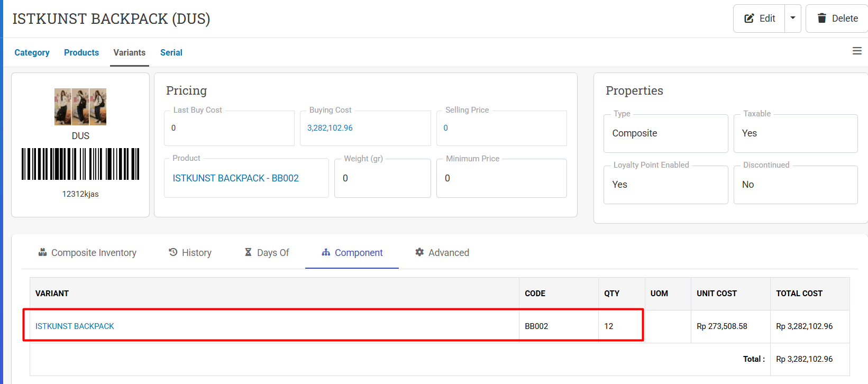This screenshot has height=384, width=868.
Task: Switch to the Category tab
Action: [32, 52]
